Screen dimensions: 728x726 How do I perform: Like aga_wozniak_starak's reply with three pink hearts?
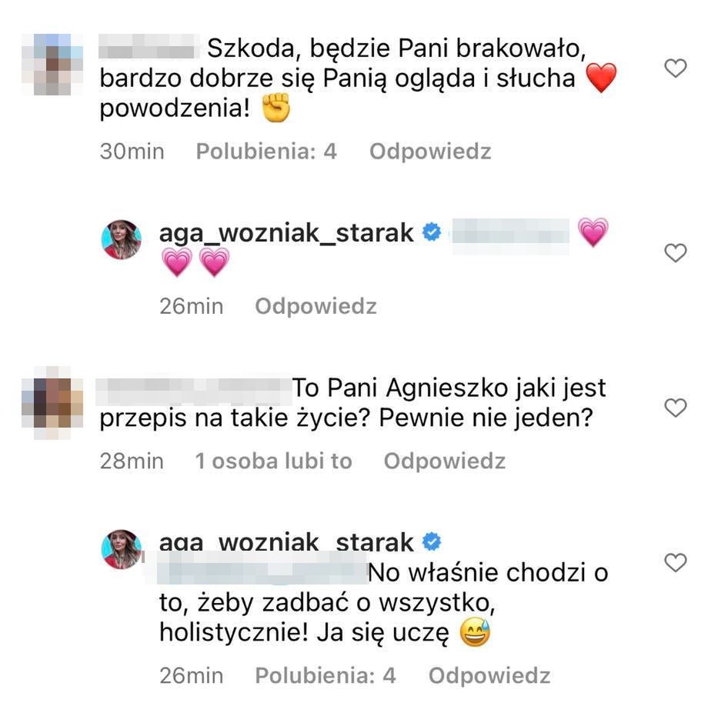pyautogui.click(x=675, y=253)
